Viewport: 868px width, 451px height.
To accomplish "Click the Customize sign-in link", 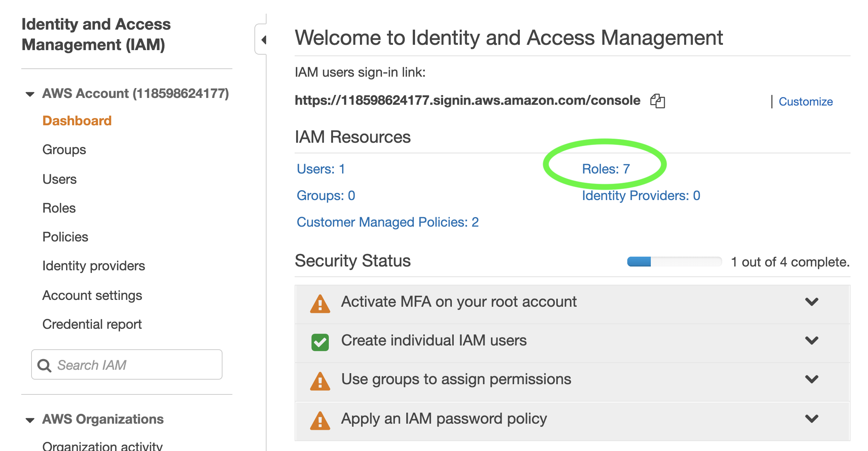I will pos(806,102).
